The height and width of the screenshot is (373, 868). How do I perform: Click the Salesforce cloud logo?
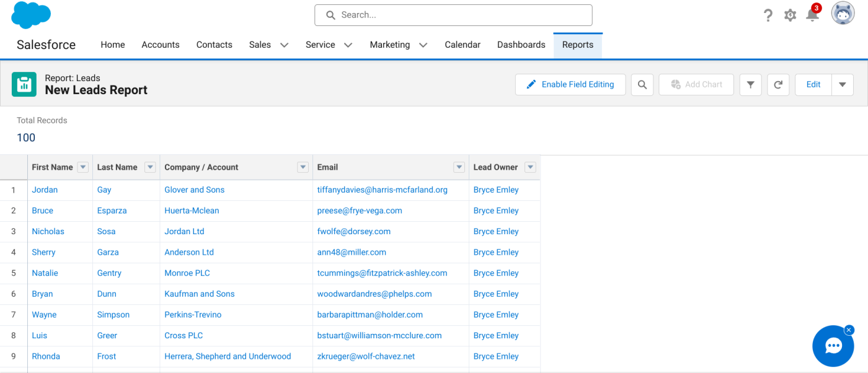click(x=31, y=15)
